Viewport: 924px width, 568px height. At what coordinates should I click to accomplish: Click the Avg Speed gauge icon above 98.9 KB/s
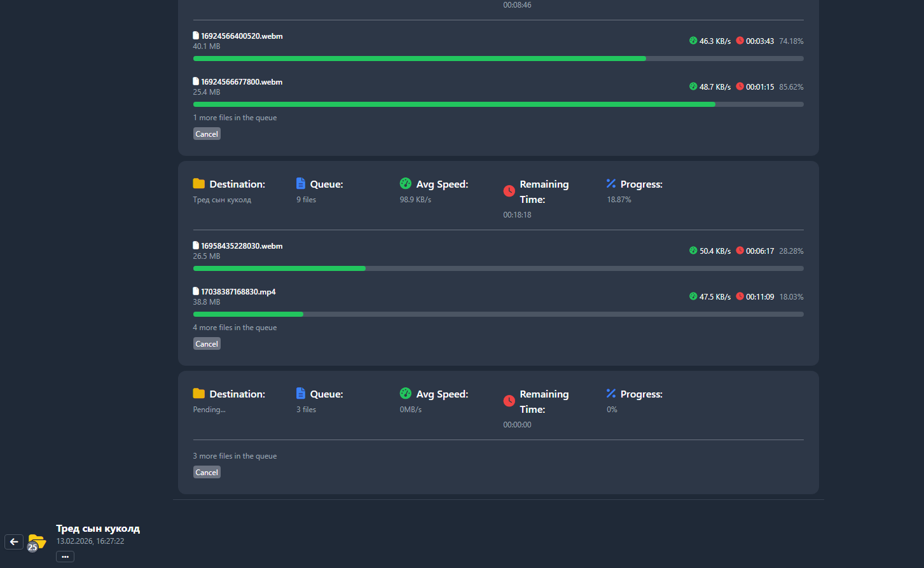click(x=406, y=184)
